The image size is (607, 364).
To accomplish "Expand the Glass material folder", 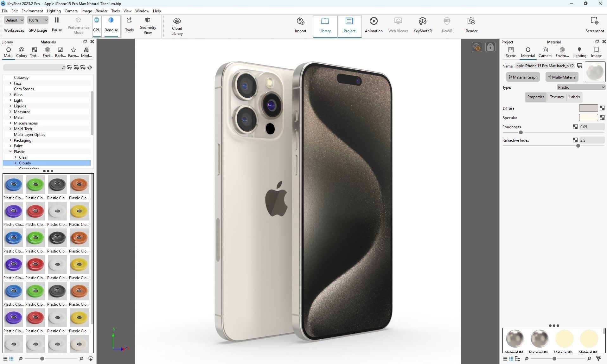I will click(10, 94).
